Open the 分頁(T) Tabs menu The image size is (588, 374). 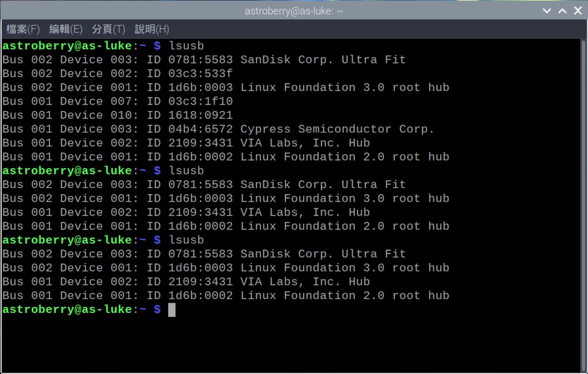[108, 29]
